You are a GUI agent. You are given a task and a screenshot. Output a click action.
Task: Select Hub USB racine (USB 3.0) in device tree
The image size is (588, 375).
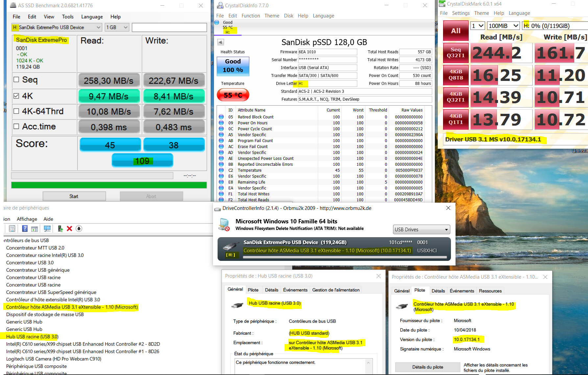32,337
